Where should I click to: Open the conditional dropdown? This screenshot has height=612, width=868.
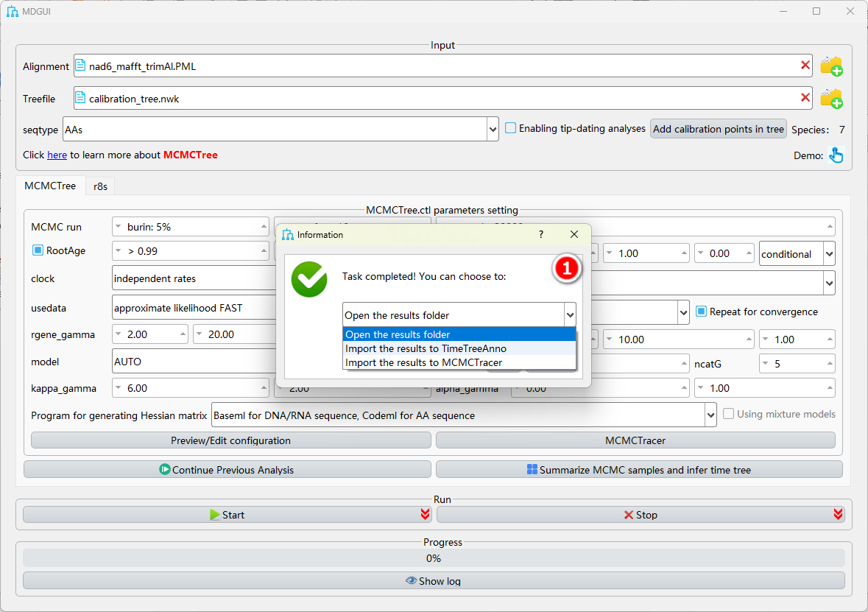[x=829, y=254]
